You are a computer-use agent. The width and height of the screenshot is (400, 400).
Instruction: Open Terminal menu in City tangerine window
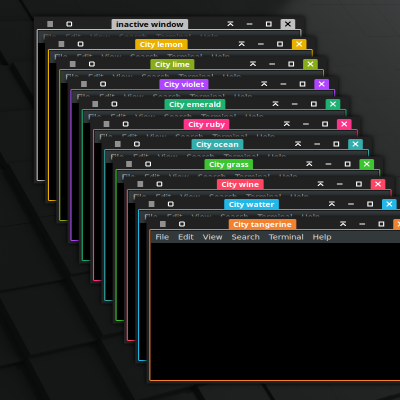point(286,237)
